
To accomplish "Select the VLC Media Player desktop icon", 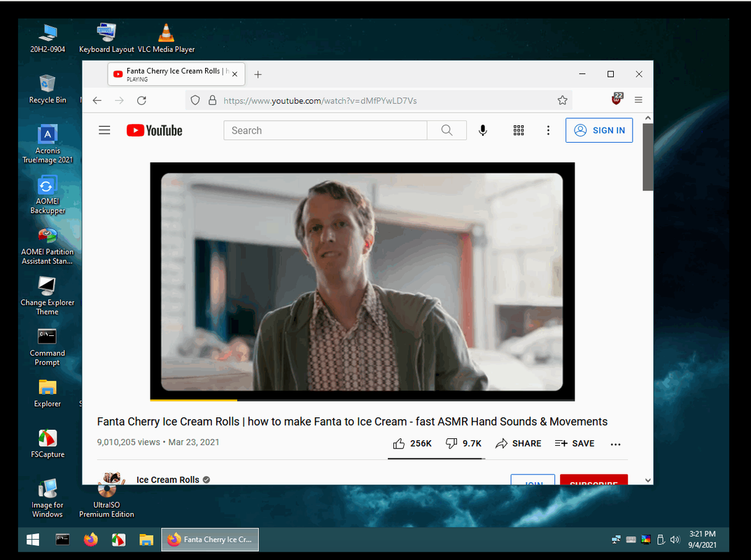I will (166, 38).
